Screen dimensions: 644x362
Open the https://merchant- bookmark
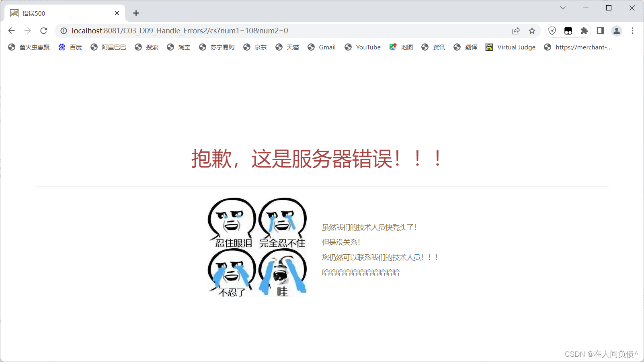(x=578, y=47)
